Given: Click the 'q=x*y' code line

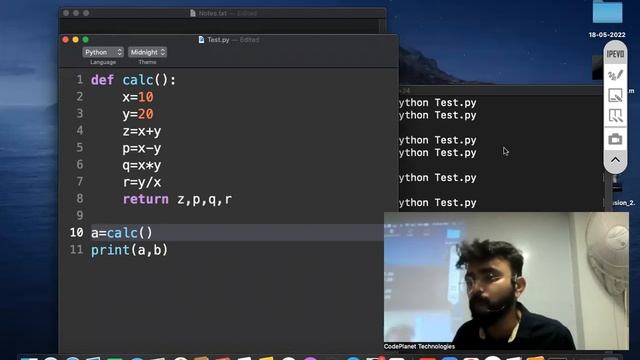Looking at the screenshot, I should (x=142, y=165).
